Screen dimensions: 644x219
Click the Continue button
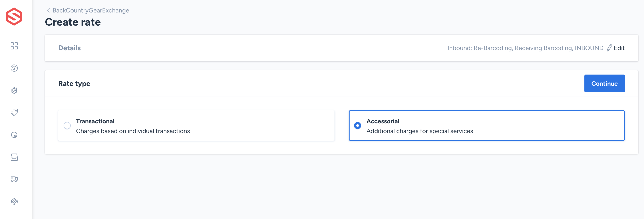click(x=604, y=83)
